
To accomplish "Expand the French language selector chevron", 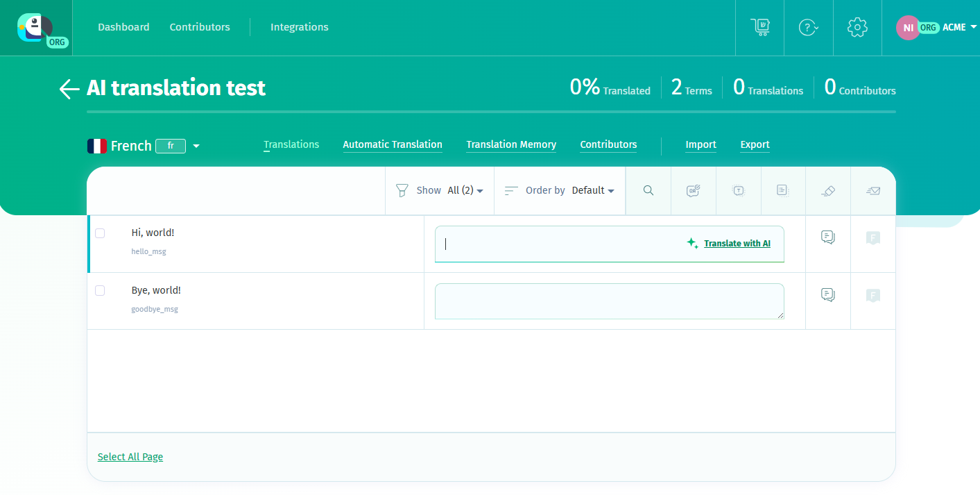I will pos(196,146).
